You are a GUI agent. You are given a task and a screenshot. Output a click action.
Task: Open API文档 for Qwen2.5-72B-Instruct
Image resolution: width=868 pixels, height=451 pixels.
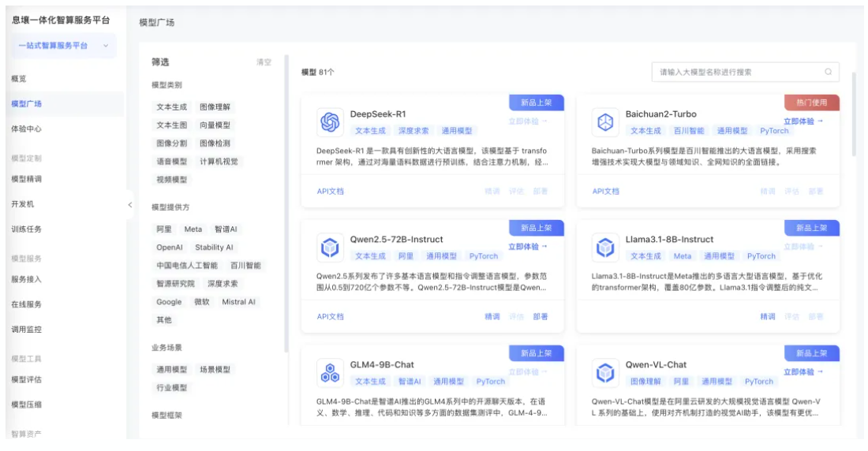(x=331, y=317)
